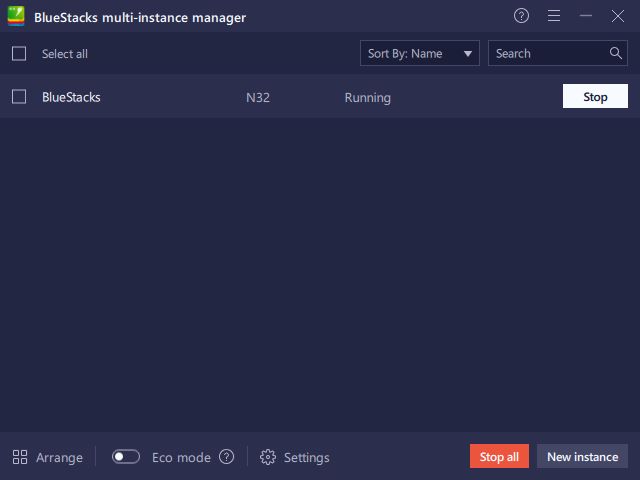Click the Running status of the instance
Viewport: 640px width, 480px height.
tap(367, 97)
